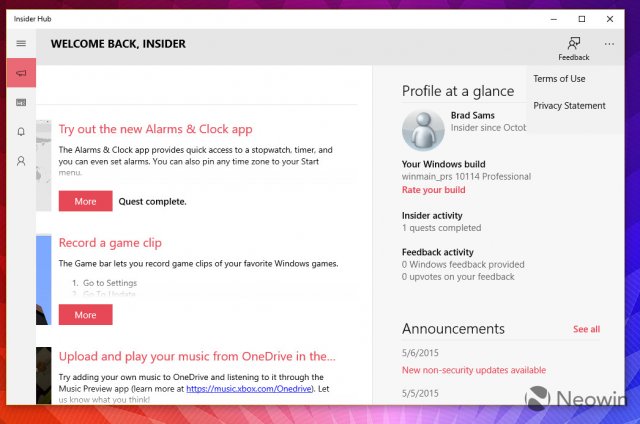Click 0 Windows feedback provided text

tap(463, 264)
